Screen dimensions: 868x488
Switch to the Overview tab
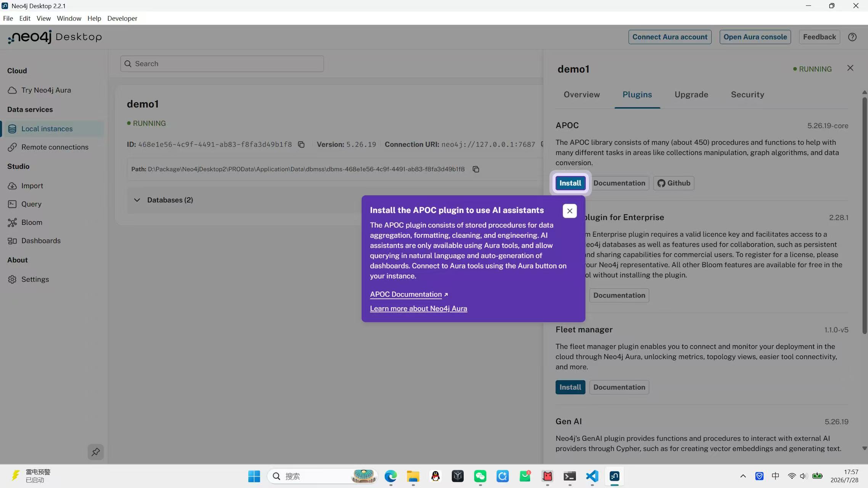[582, 95]
